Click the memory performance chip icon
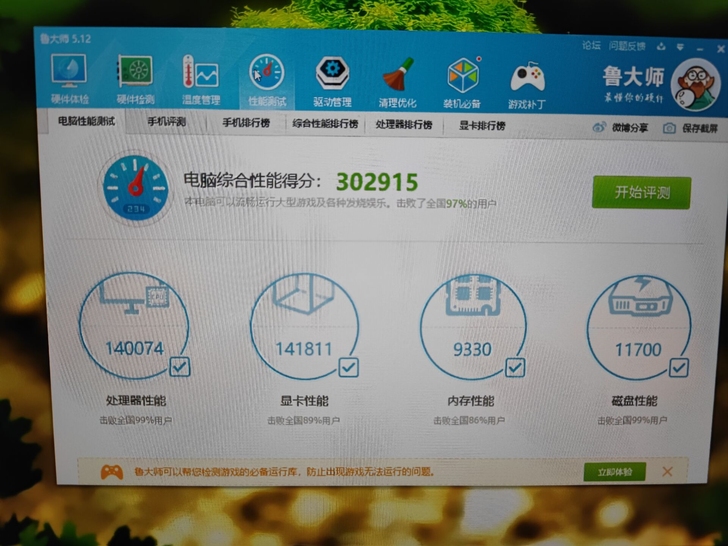Image resolution: width=728 pixels, height=546 pixels. [473, 296]
